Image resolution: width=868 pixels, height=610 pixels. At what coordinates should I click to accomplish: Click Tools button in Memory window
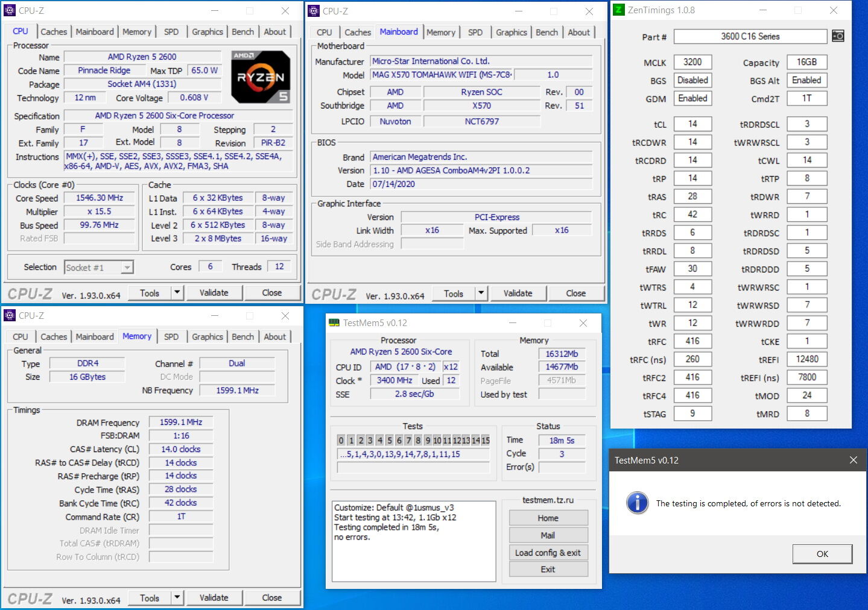tap(150, 598)
